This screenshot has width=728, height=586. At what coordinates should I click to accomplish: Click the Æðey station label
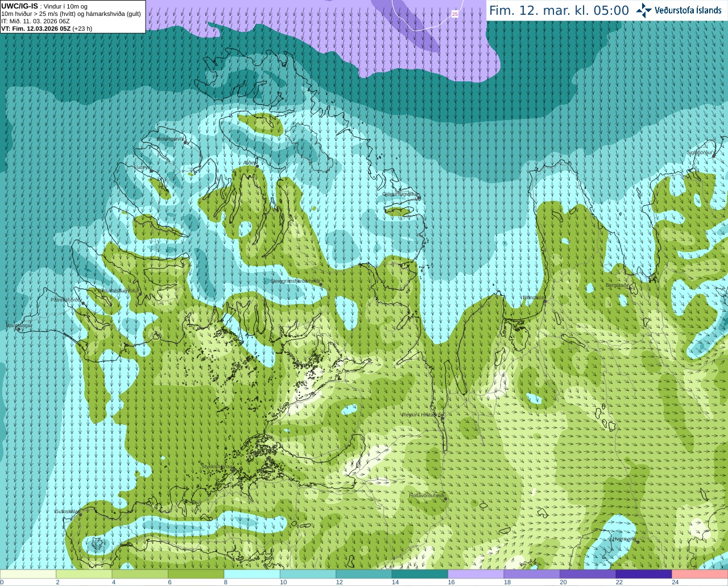[250, 163]
